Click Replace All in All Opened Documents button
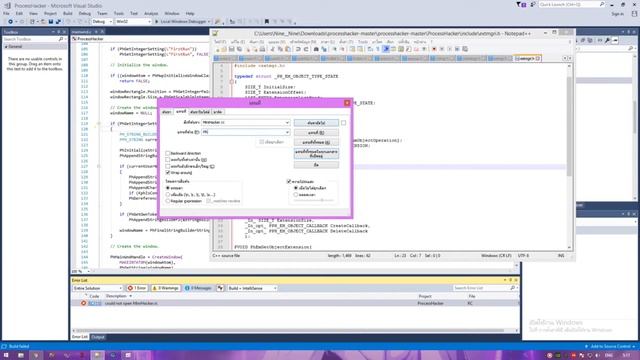The image size is (640, 360). pyautogui.click(x=316, y=154)
